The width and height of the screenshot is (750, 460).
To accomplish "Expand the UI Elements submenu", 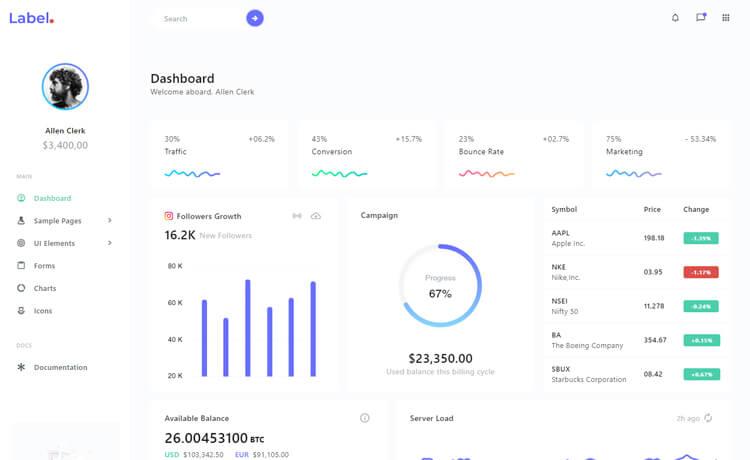I will (110, 243).
